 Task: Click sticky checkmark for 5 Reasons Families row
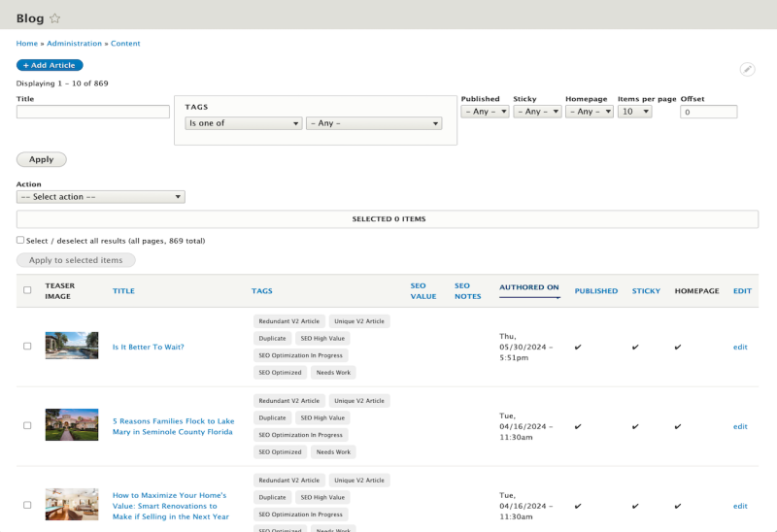coord(635,426)
